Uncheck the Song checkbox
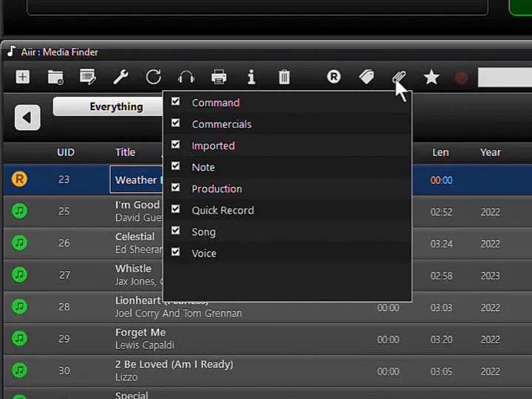This screenshot has height=399, width=532. (x=175, y=231)
